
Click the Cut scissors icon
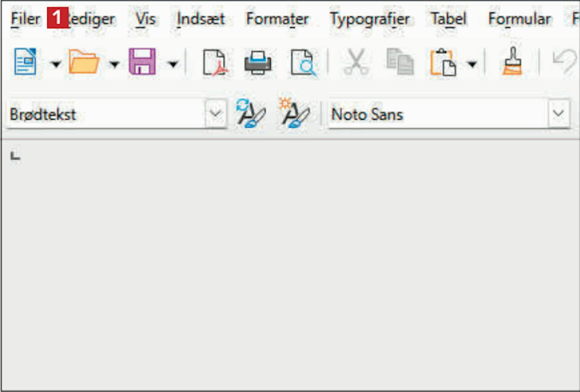[356, 62]
